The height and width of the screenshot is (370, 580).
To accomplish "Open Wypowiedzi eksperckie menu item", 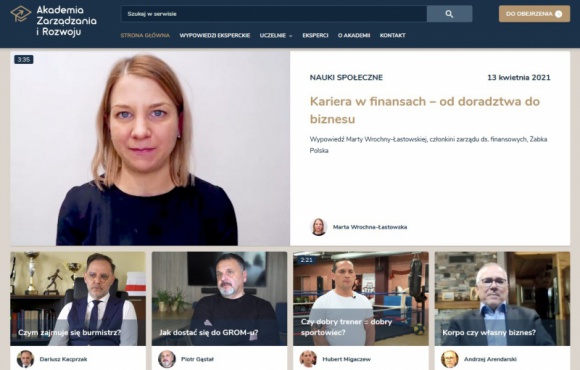I will [x=215, y=36].
